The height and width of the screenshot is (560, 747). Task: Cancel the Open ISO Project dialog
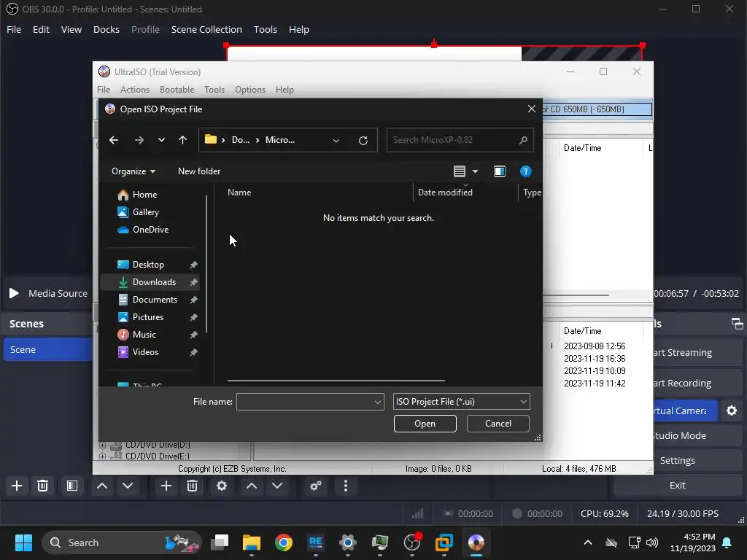pos(498,424)
